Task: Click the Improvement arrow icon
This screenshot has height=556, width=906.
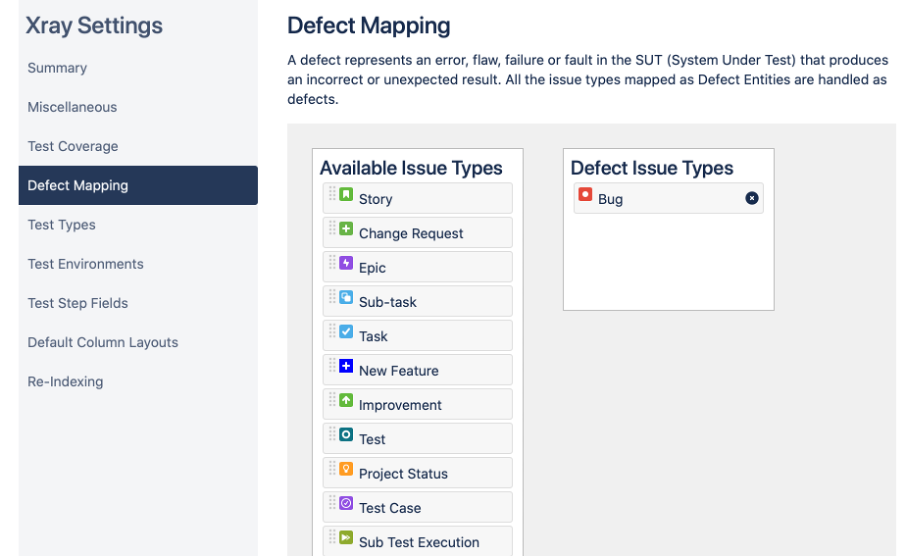Action: [346, 400]
